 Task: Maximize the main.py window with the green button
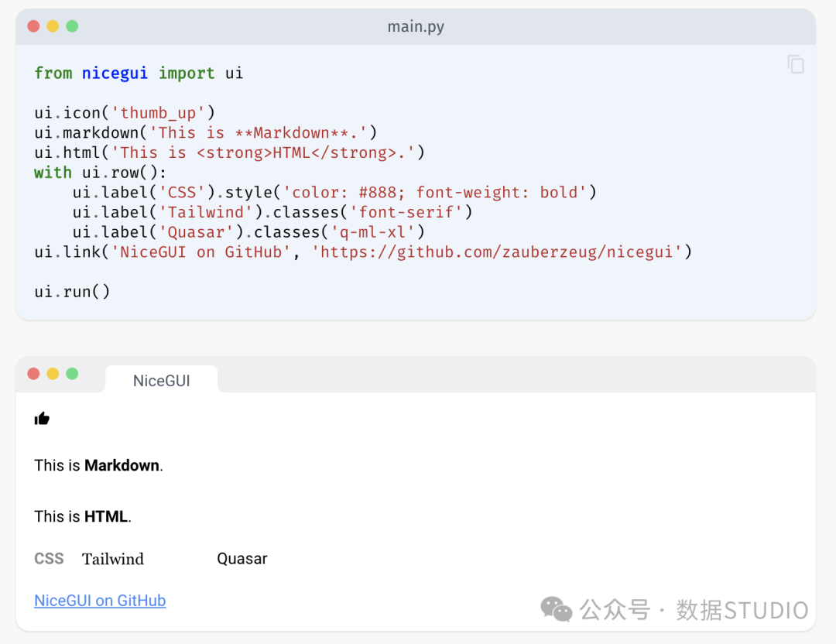tap(72, 26)
